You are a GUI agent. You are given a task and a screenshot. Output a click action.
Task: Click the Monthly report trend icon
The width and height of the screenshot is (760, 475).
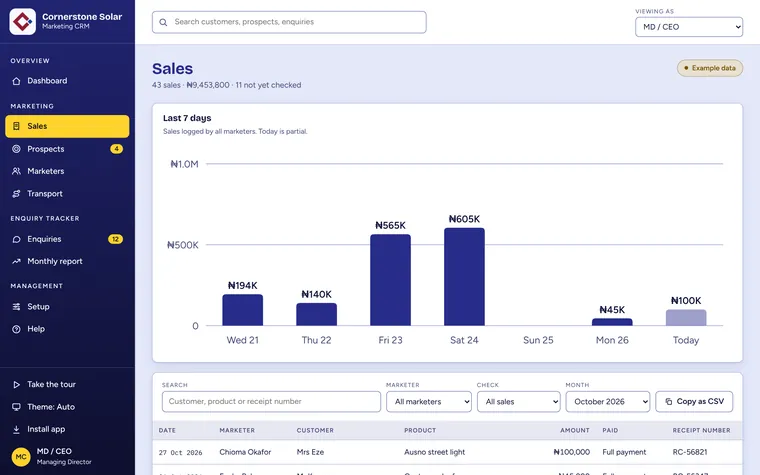[x=16, y=261]
